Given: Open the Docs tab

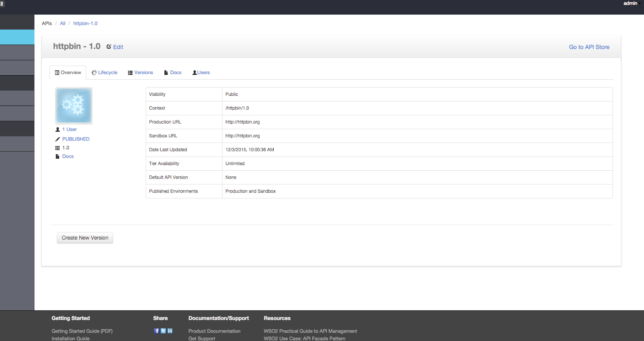Looking at the screenshot, I should 173,72.
